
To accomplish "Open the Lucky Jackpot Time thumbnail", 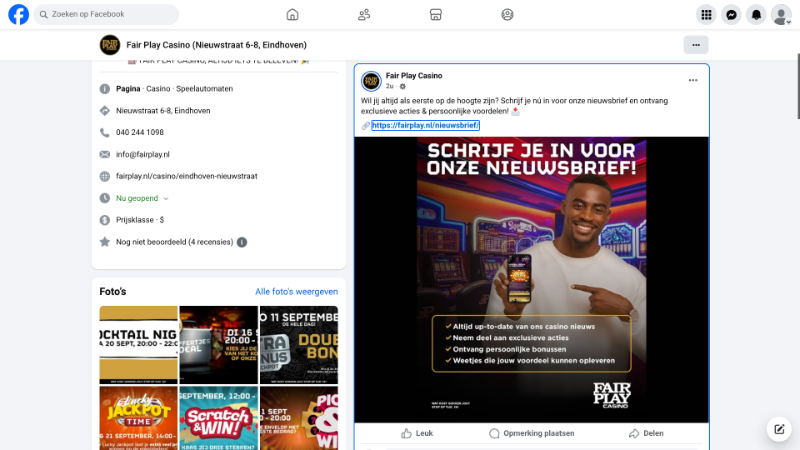I will click(138, 418).
